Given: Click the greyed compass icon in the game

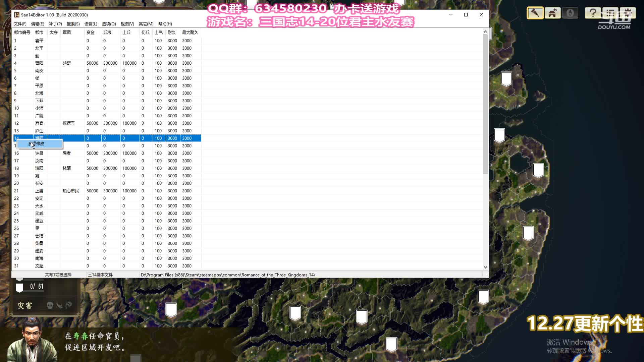Looking at the screenshot, I should 570,13.
